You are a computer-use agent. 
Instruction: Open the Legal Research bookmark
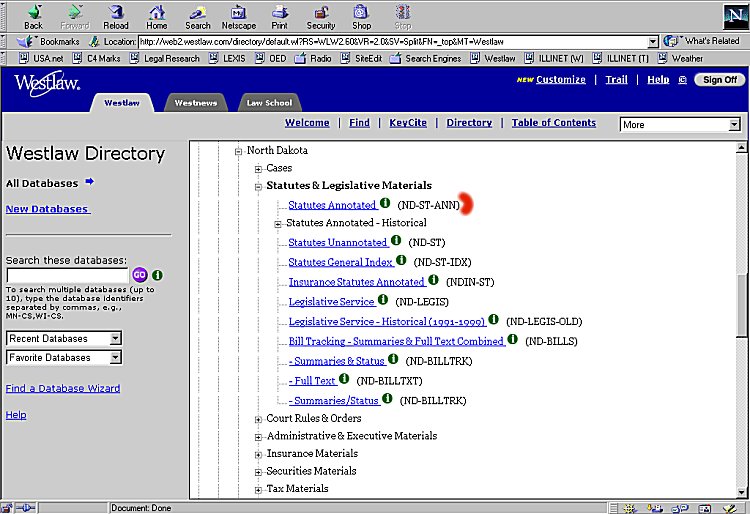165,58
